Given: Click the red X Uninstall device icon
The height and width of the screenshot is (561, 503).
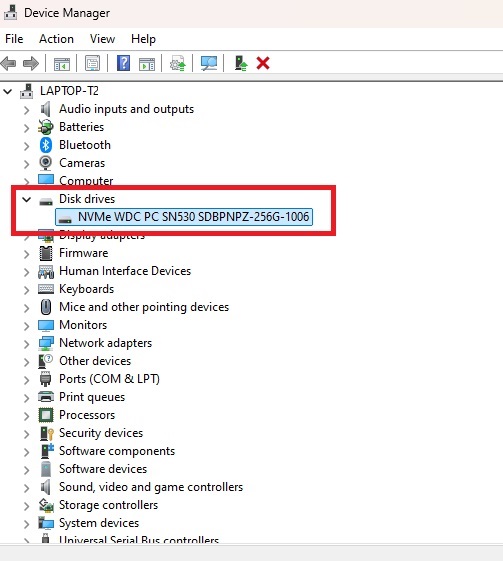Looking at the screenshot, I should (x=263, y=63).
